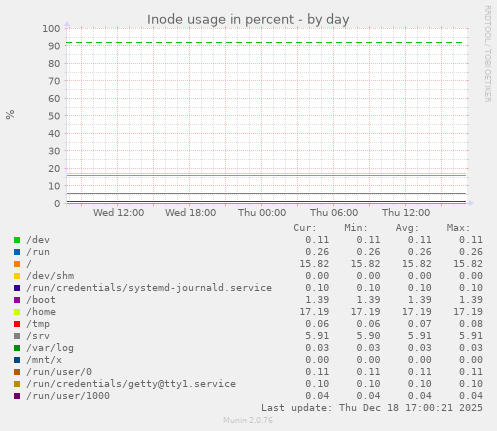
Task: Click the 100 y-axis label
Action: [x=51, y=28]
